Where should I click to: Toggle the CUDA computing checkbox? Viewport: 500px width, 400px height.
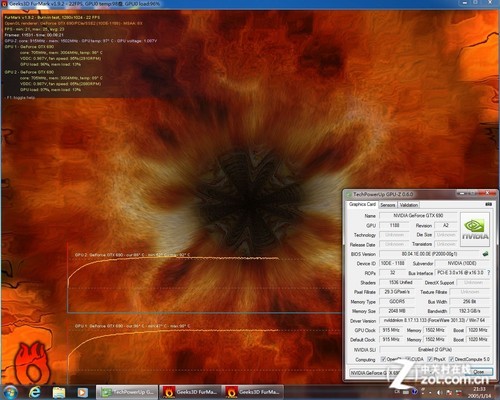(x=407, y=359)
